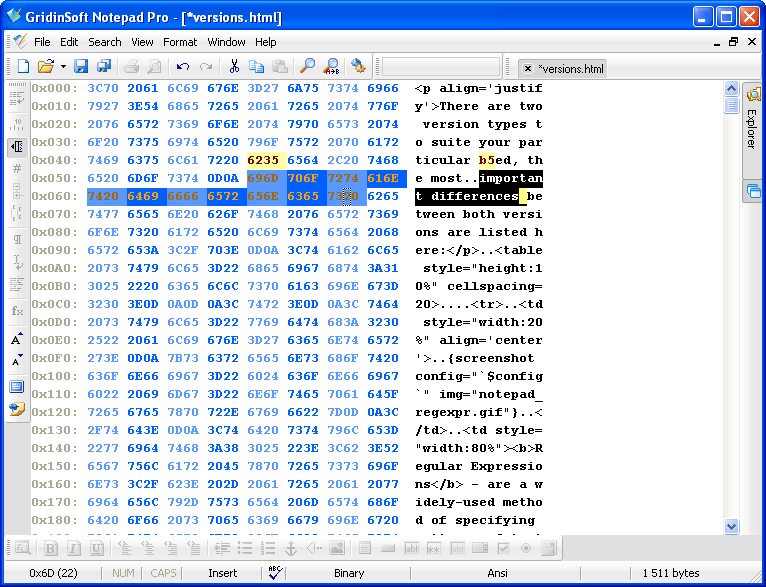Create a new file with New icon

[x=23, y=66]
